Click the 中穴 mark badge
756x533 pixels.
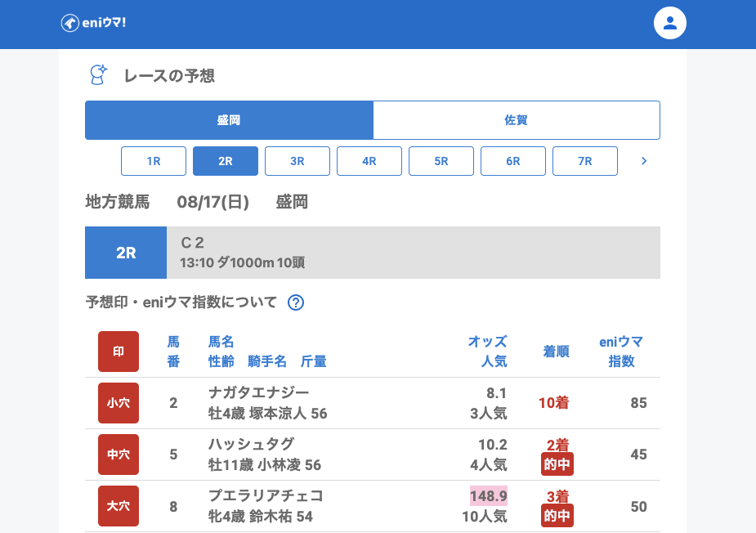(x=119, y=455)
